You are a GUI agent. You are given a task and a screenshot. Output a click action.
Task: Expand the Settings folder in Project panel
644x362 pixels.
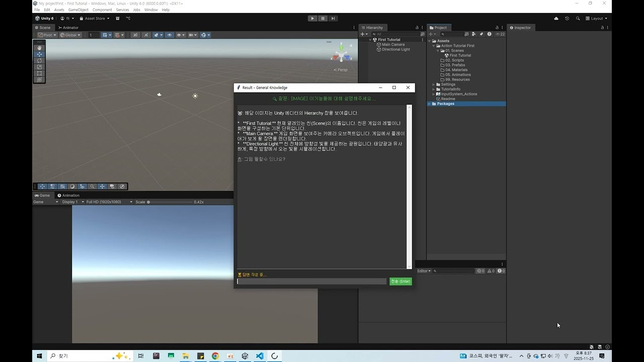click(x=434, y=84)
